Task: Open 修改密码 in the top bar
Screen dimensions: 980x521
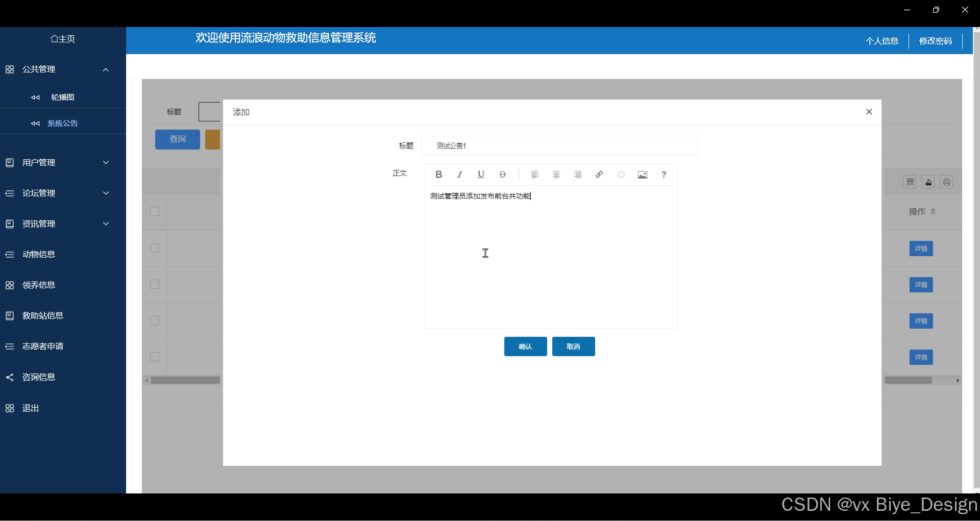Action: click(x=936, y=41)
